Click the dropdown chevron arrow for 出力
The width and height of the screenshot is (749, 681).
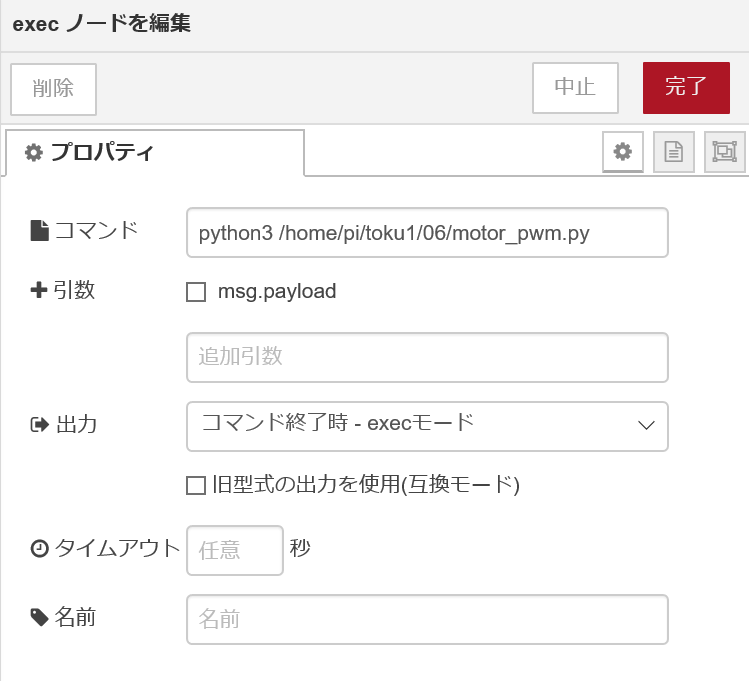coord(645,425)
